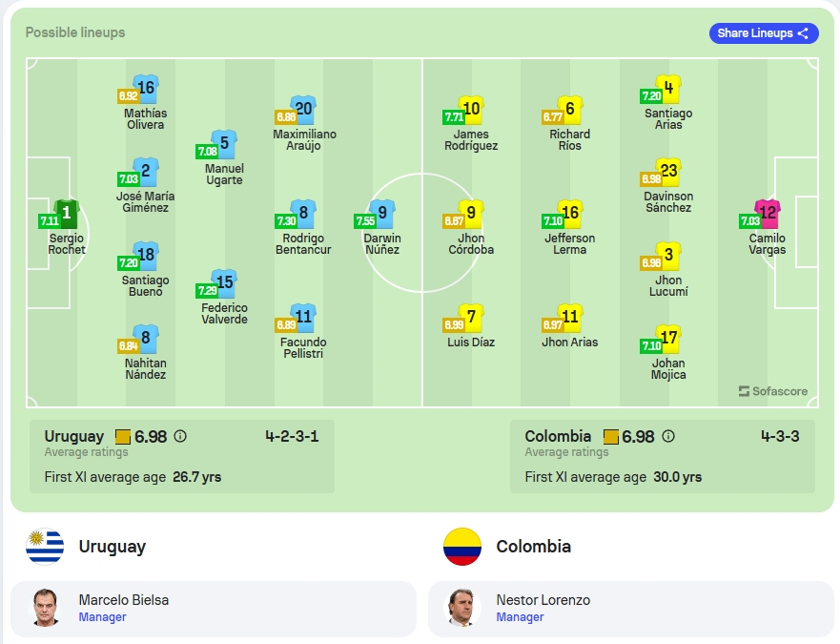
Task: Click Sergio Rochet goalkeeper jersey
Action: coord(67,215)
